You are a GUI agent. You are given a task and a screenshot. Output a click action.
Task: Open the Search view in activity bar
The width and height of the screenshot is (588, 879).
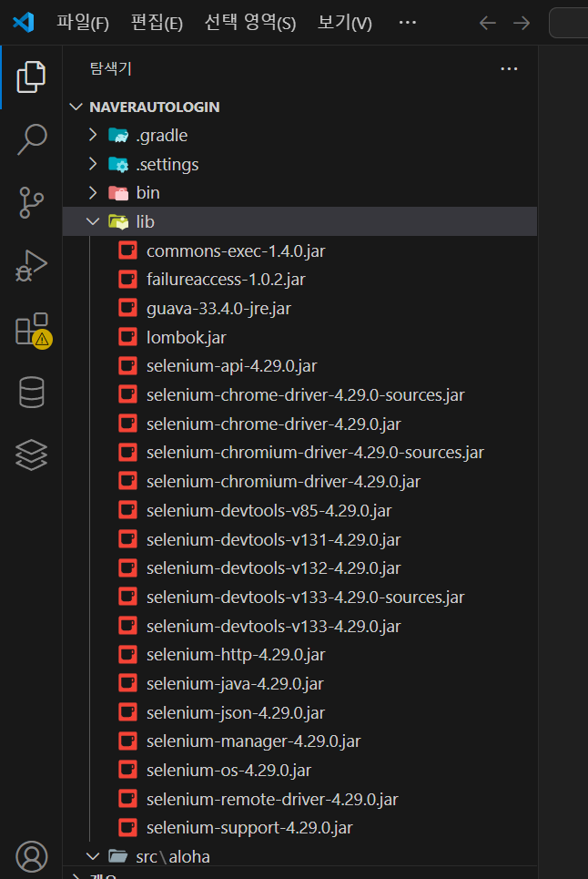(x=31, y=139)
